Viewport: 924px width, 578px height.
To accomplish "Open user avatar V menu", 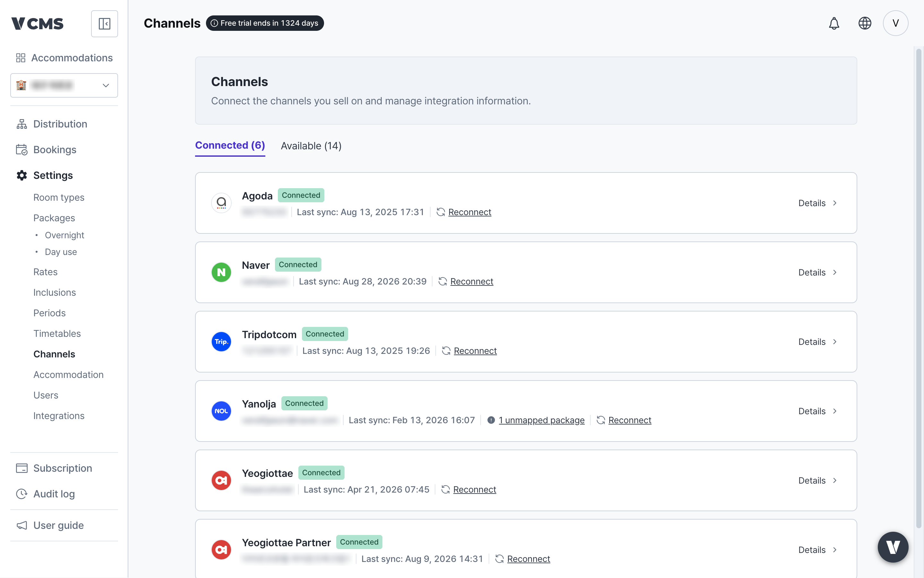I will point(895,23).
